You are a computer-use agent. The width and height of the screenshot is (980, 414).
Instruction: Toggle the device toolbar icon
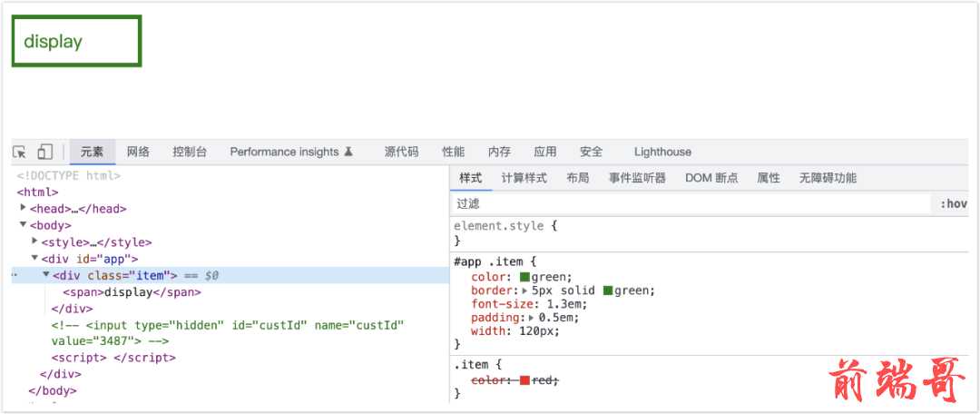[44, 152]
